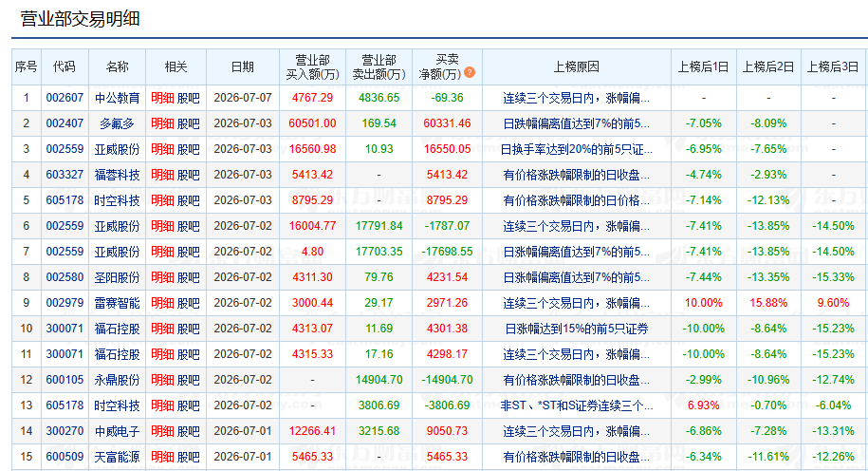Select net amount 60331.46 cell
The height and width of the screenshot is (471, 868).
[x=448, y=123]
